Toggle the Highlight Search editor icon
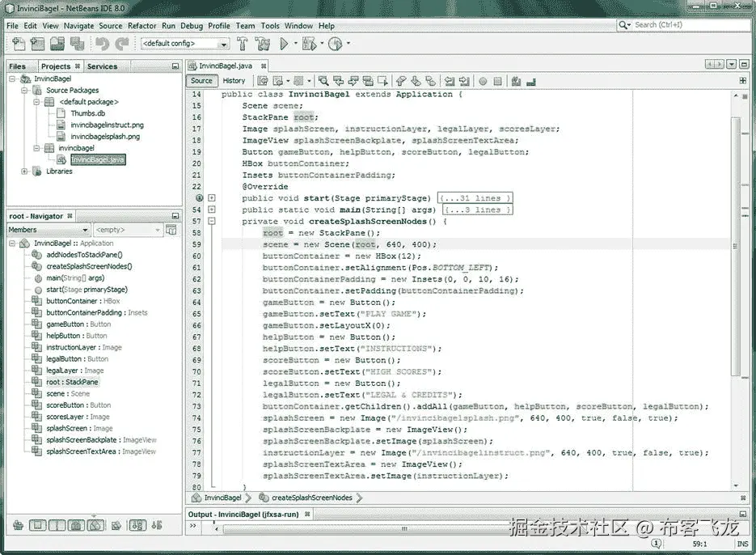The image size is (756, 555). click(x=368, y=81)
